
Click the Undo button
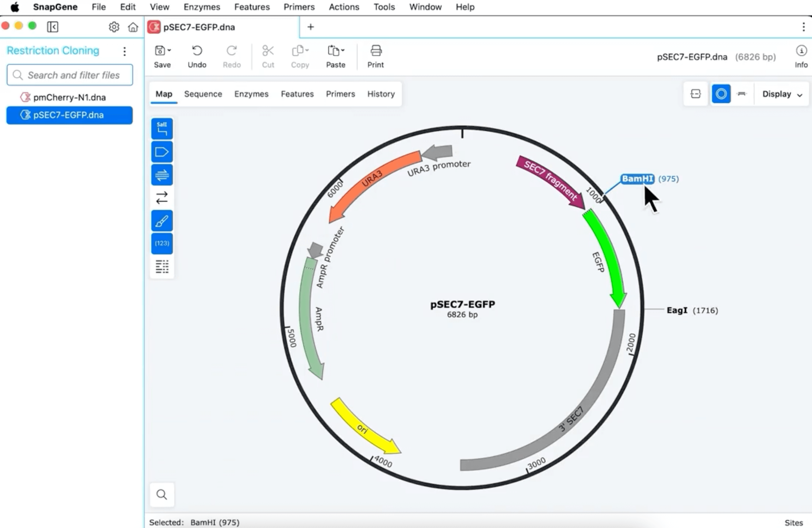[x=197, y=57]
